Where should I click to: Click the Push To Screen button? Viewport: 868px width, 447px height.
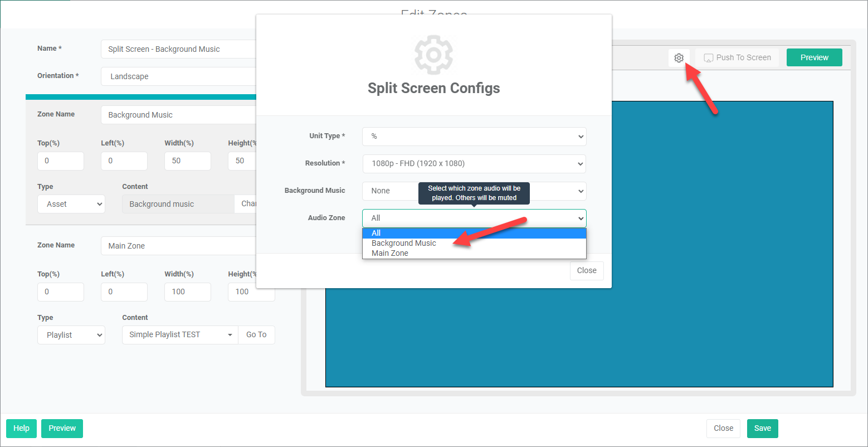737,57
